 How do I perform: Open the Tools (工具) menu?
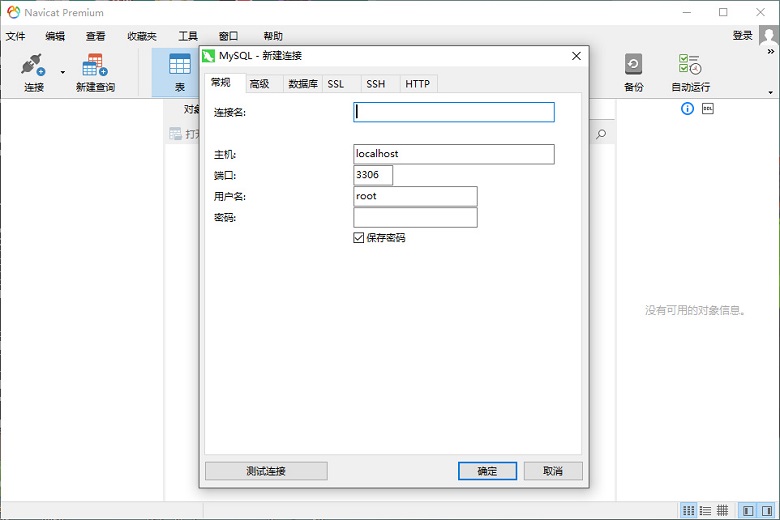pyautogui.click(x=188, y=36)
